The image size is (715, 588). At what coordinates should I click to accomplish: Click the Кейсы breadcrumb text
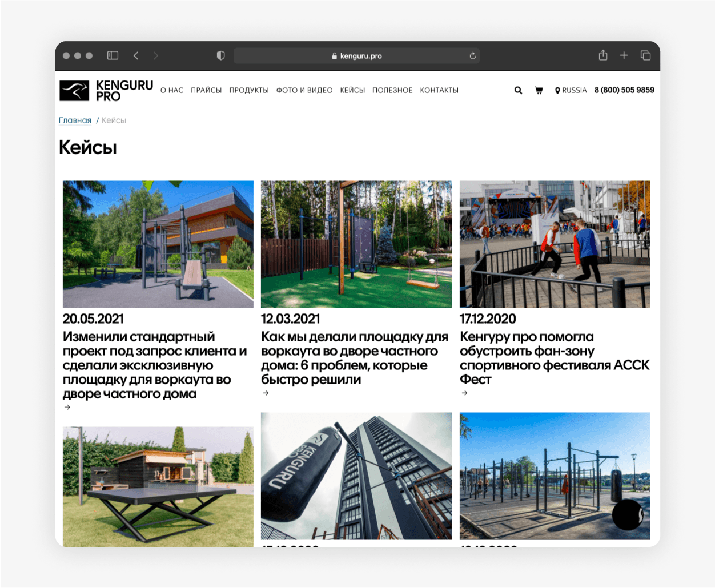(114, 120)
